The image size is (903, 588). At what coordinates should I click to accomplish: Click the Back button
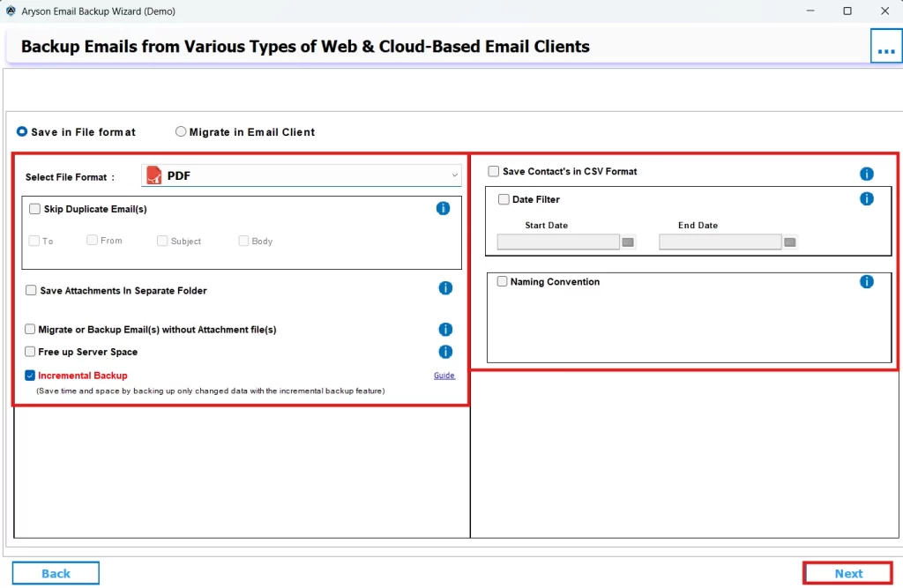[56, 572]
